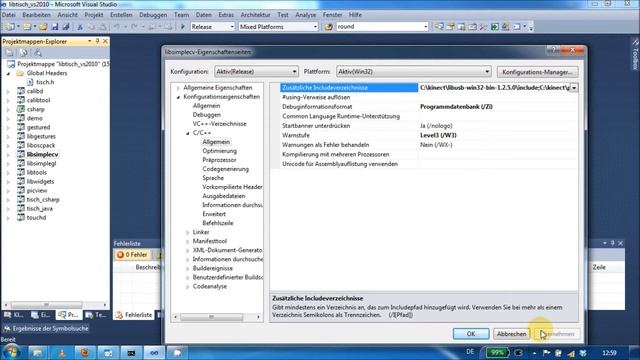Open the Konfiguration dropdown Aktiv(Release)

click(256, 71)
